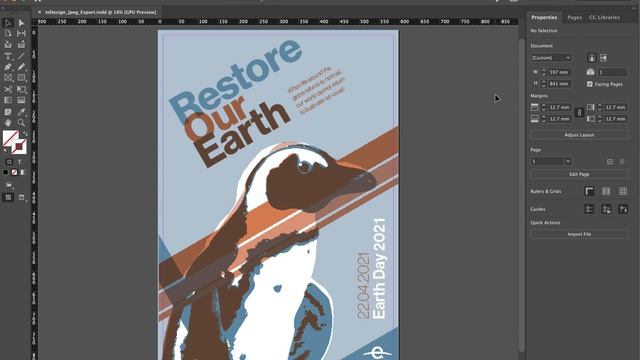Choose the Page tool
Viewport: 640px width, 360px height.
tap(8, 33)
